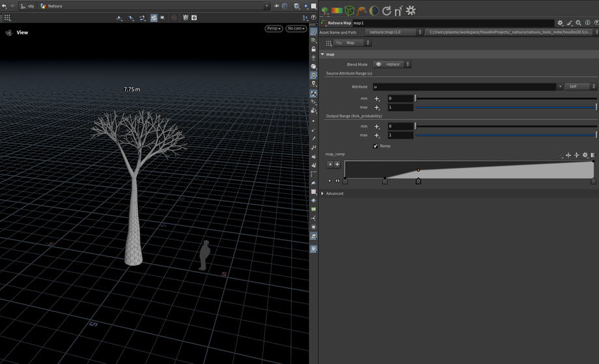This screenshot has height=364, width=599.
Task: Toggle the pin icon beside the network path
Action: tap(276, 6)
